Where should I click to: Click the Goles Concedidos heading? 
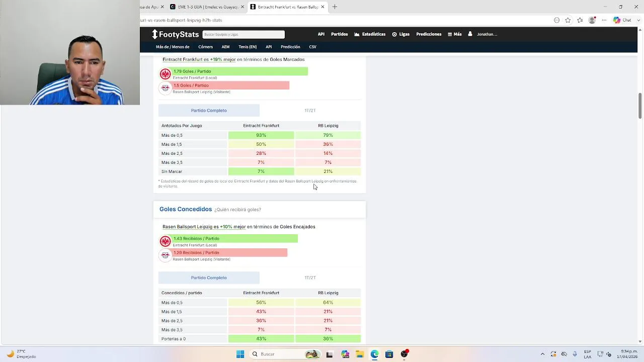click(x=186, y=209)
